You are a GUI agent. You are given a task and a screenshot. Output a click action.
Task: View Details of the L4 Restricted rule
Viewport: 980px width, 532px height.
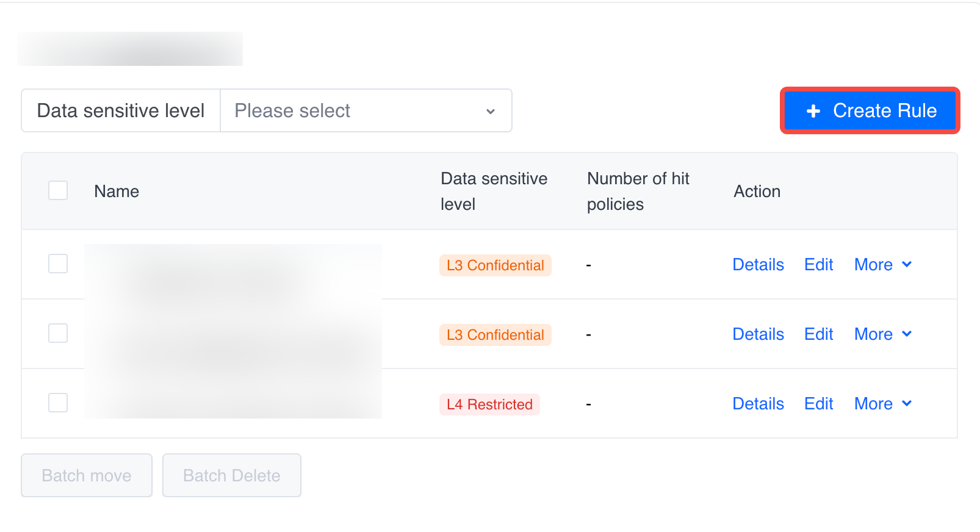[758, 404]
